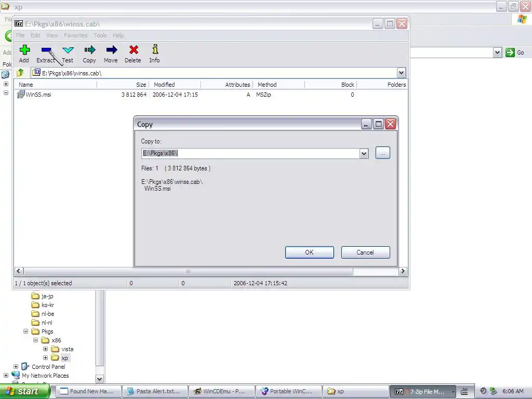Viewport: 532px width, 399px height.
Task: Switch to Pasta Alert.txt taskbar item
Action: pos(155,391)
